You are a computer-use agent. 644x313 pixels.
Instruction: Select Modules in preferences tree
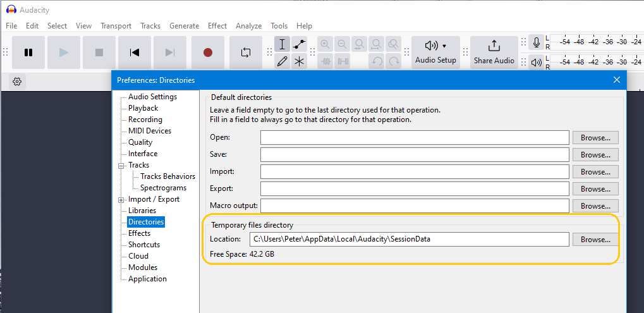pyautogui.click(x=143, y=267)
